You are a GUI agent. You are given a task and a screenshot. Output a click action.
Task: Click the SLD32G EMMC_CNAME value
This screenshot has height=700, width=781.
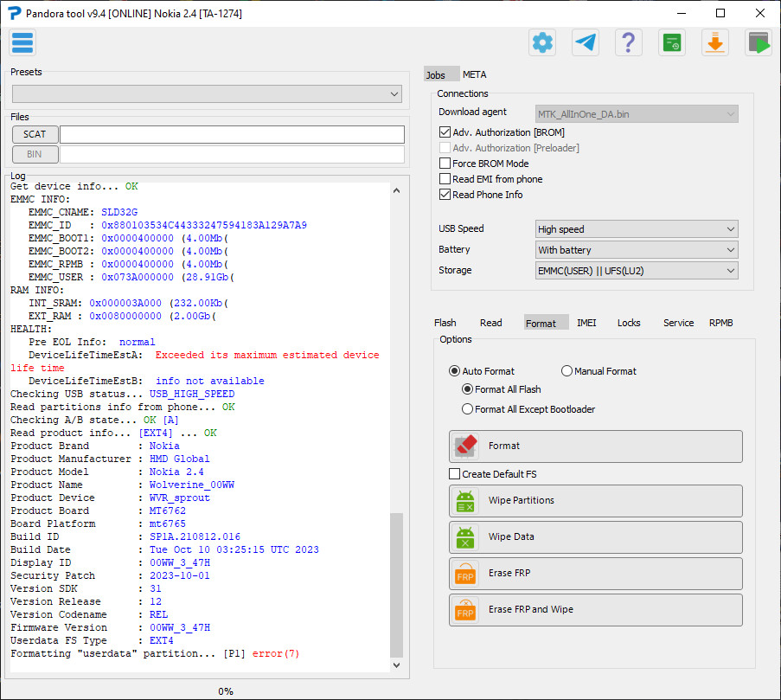coord(119,212)
